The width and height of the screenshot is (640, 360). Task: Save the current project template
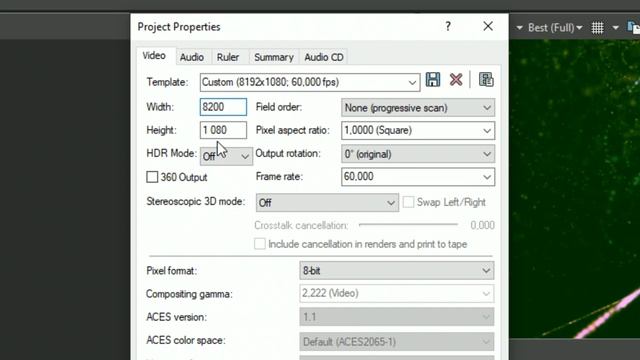click(x=433, y=80)
